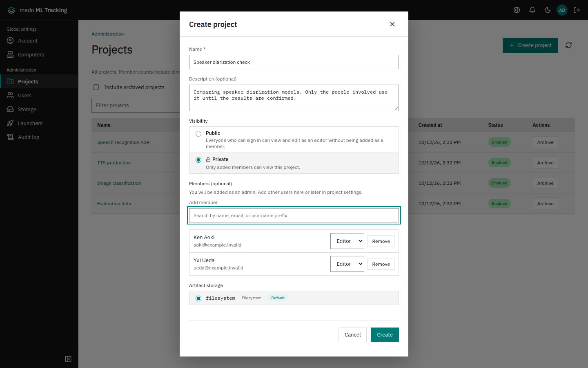588x368 pixels.
Task: Open role dropdown for Ken Aoki
Action: (347, 241)
